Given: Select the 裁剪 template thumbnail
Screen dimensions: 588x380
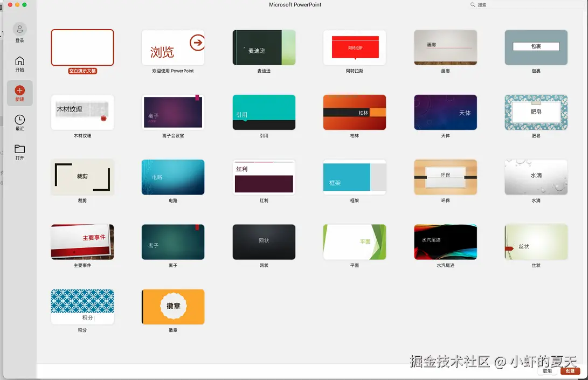Looking at the screenshot, I should pos(82,177).
